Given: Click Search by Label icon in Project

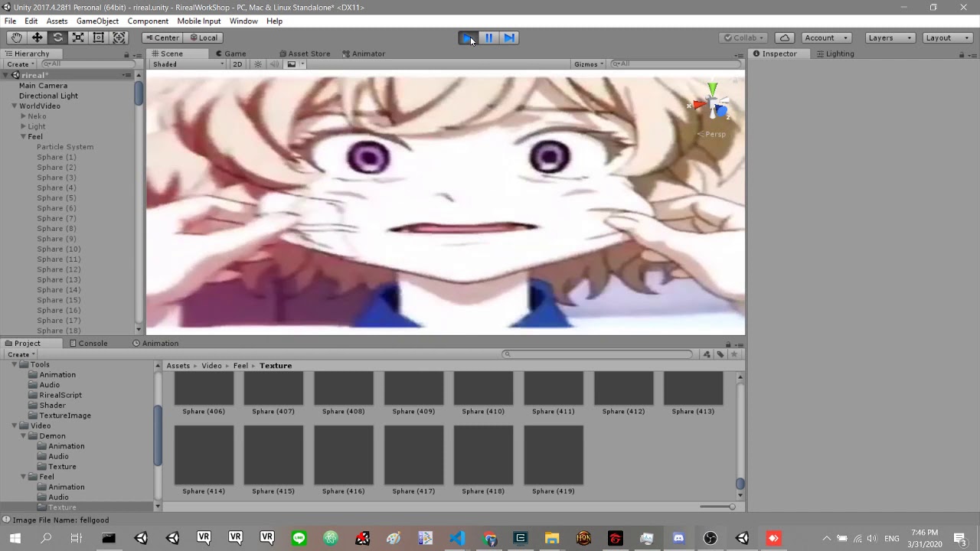Looking at the screenshot, I should point(720,354).
